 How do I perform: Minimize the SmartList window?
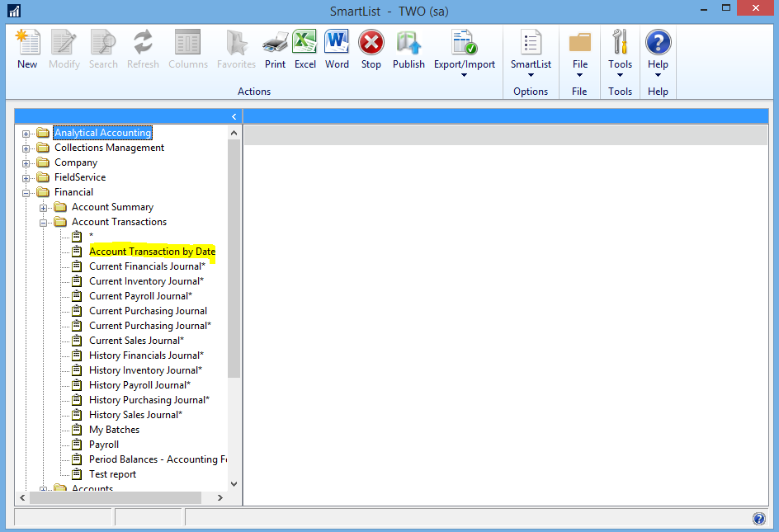click(x=703, y=9)
